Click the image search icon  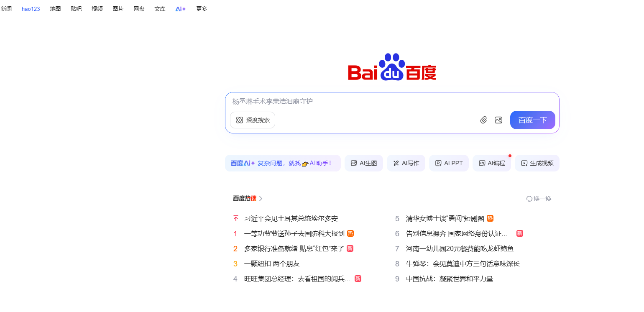(498, 120)
